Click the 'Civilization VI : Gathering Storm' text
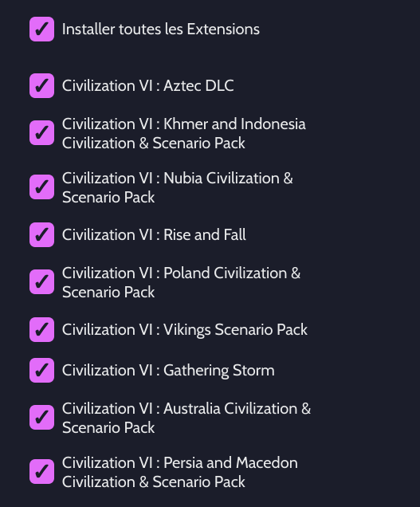This screenshot has height=507, width=420. (168, 370)
